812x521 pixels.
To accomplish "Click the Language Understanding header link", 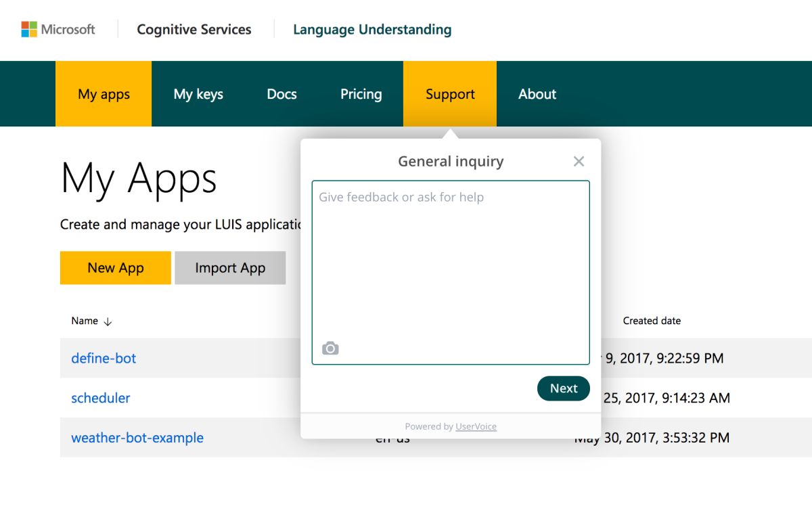I will coord(372,29).
